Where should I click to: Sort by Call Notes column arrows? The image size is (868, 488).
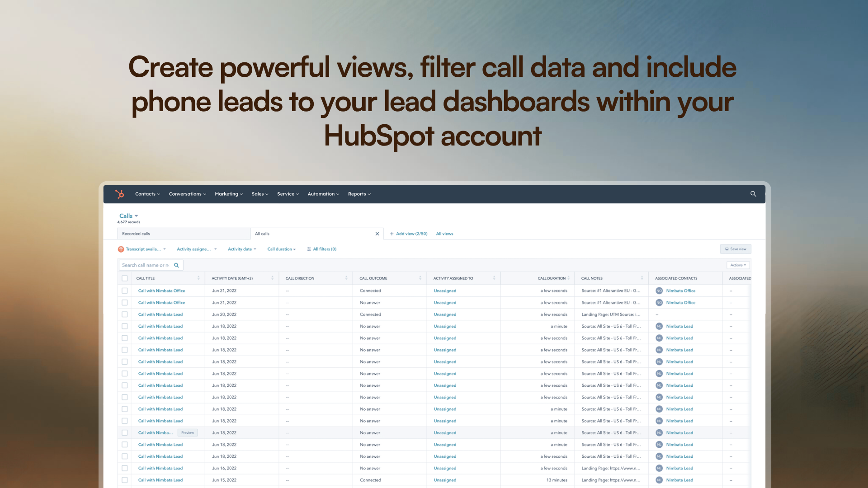tap(642, 278)
